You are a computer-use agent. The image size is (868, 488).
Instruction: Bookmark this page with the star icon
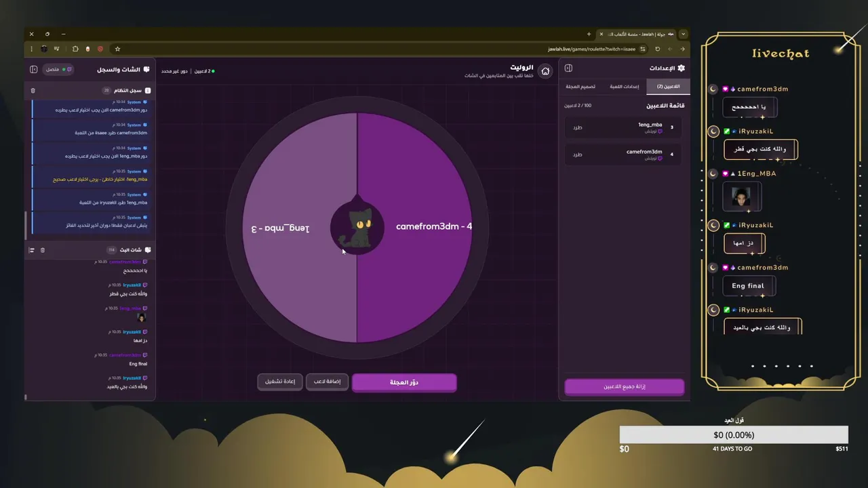[x=117, y=49]
